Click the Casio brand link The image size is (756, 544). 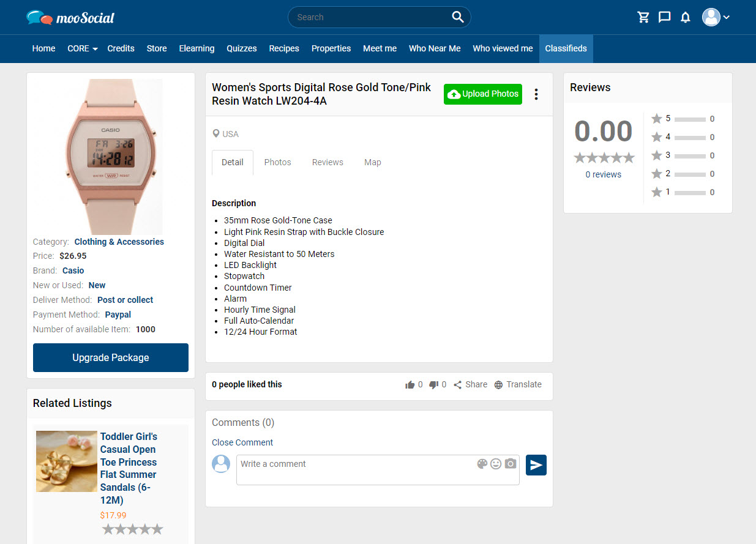coord(73,270)
